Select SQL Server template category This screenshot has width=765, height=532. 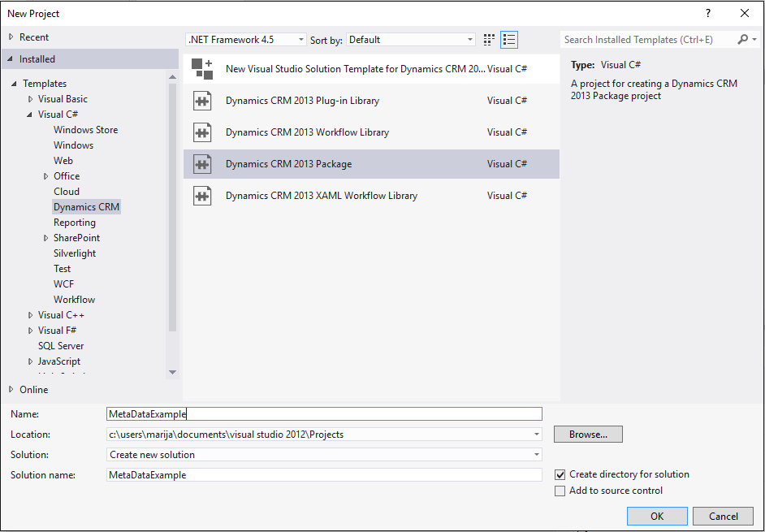coord(61,346)
